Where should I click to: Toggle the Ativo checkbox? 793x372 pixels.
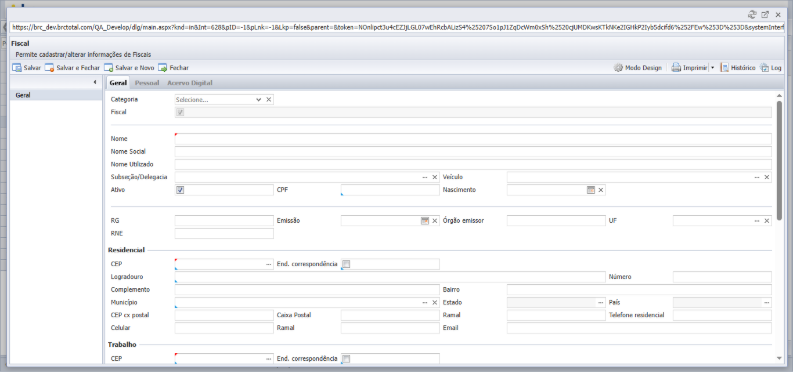coord(180,190)
